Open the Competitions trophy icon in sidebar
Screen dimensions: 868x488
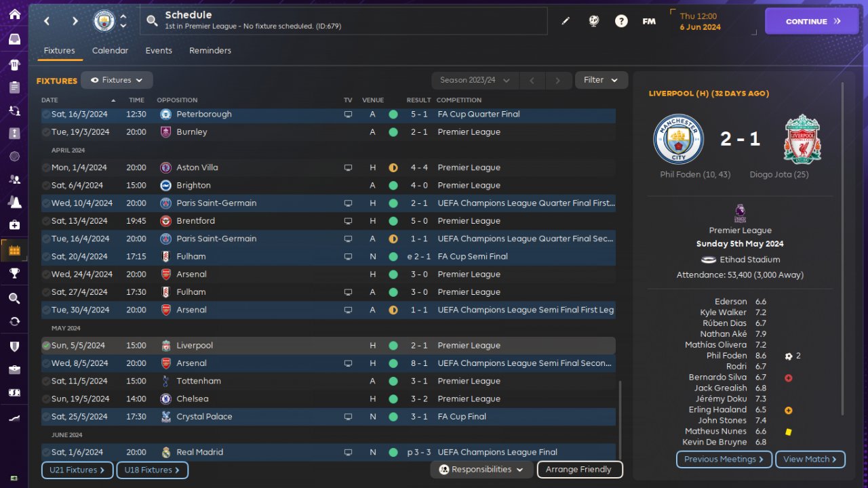(x=14, y=273)
